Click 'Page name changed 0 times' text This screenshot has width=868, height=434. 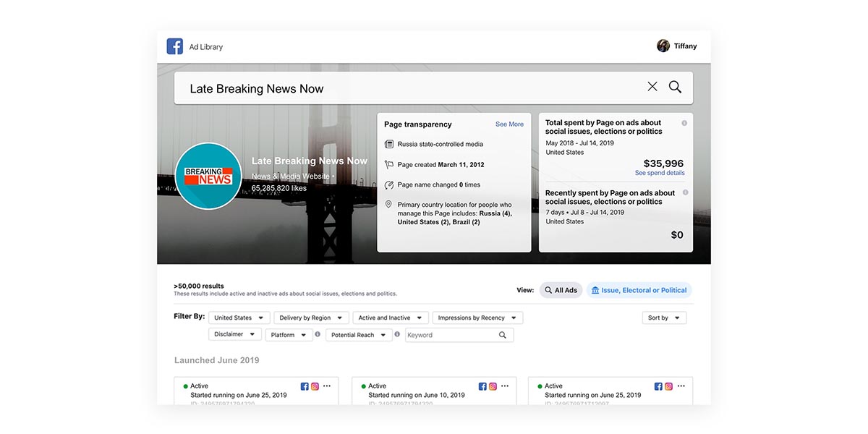click(x=439, y=185)
